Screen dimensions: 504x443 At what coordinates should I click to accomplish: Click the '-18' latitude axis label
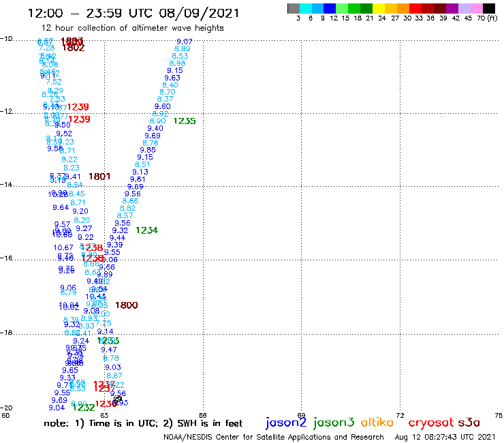[x=6, y=333]
